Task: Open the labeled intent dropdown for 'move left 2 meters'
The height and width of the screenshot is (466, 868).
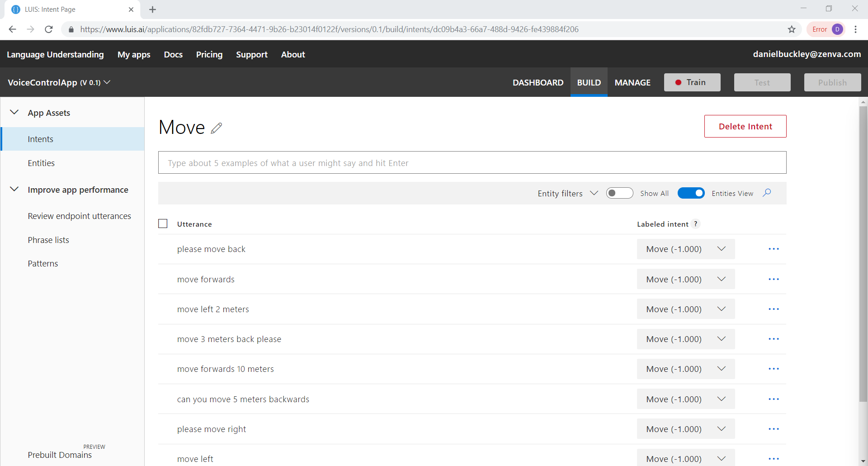Action: point(686,309)
